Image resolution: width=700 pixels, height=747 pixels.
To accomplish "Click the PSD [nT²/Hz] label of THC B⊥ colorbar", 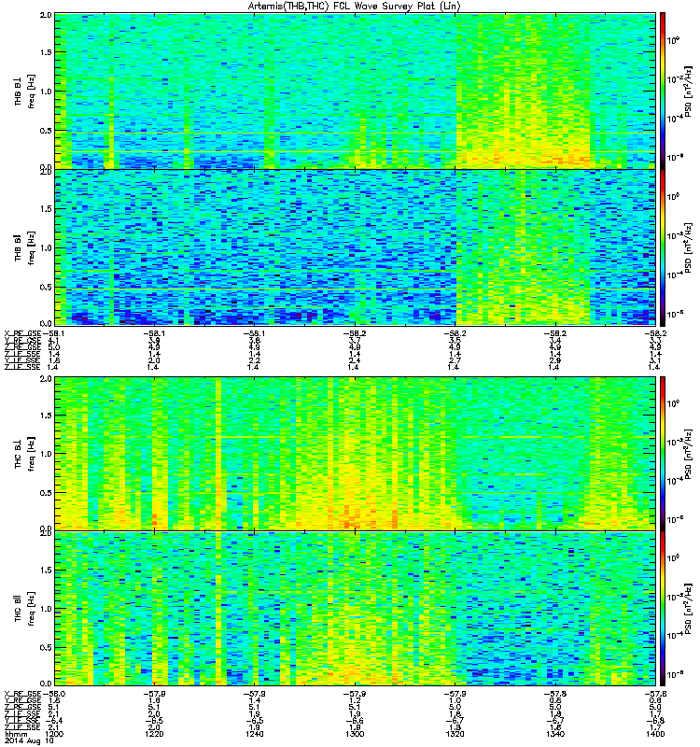I will click(689, 454).
